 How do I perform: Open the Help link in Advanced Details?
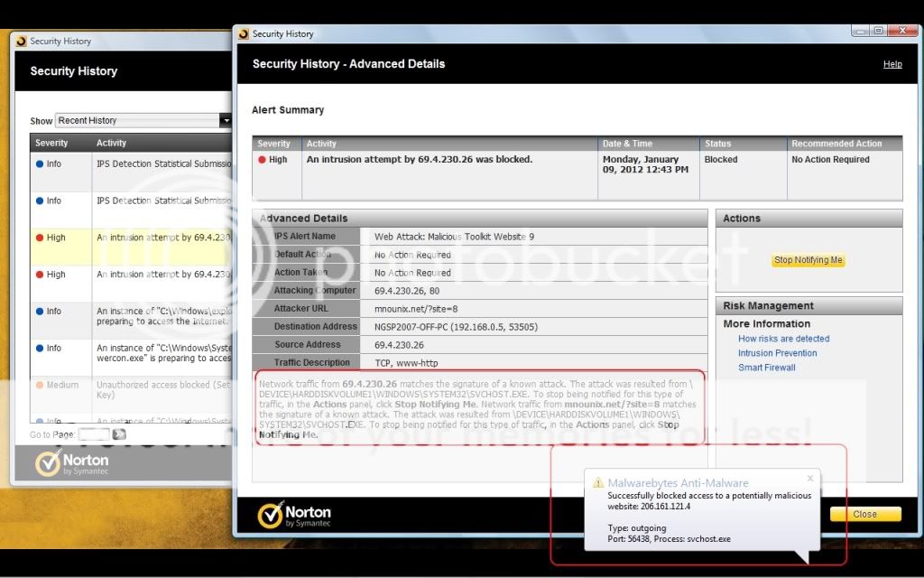point(892,64)
